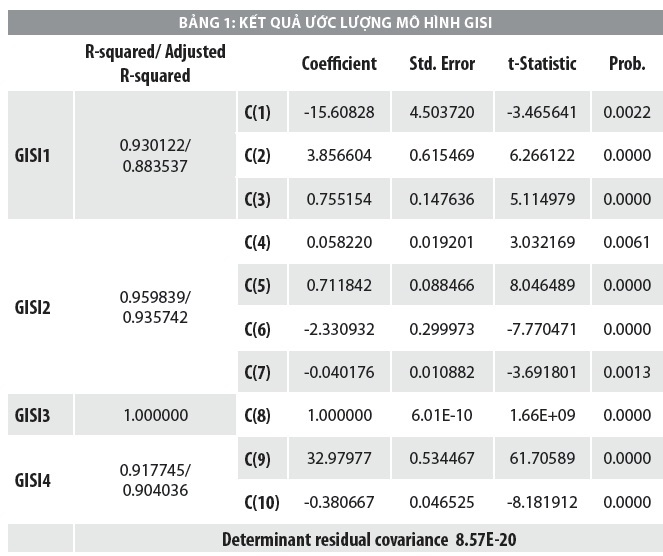This screenshot has height=556, width=663.
Task: Click the GISI4 row label
Action: 33,480
